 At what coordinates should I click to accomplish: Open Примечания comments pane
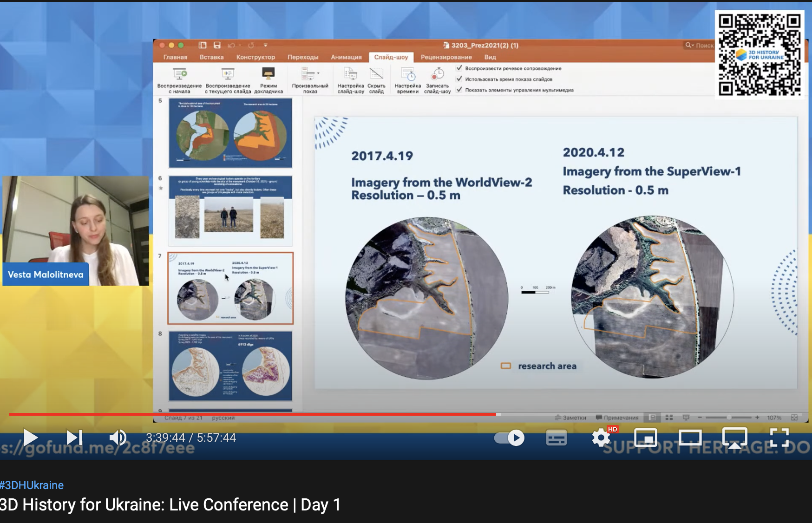(x=617, y=418)
